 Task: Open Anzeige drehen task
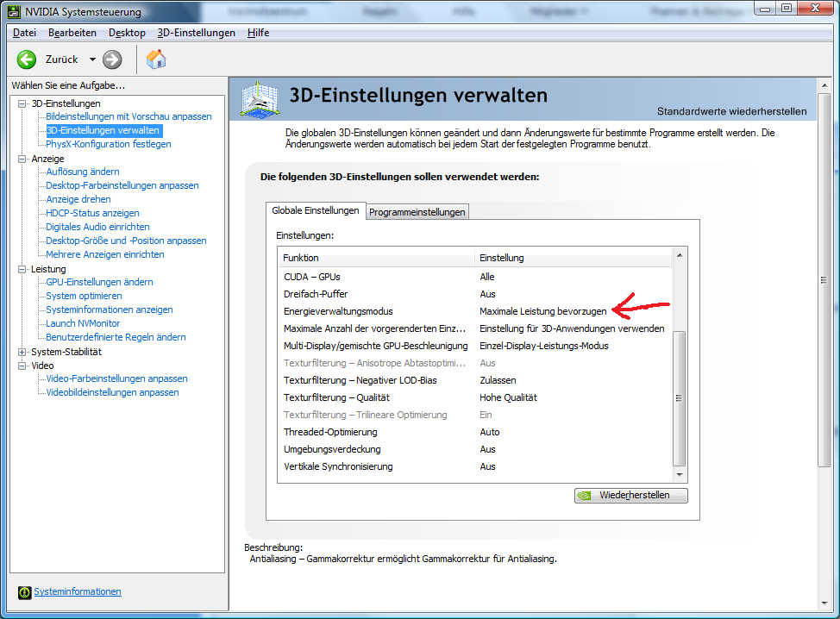pos(78,199)
